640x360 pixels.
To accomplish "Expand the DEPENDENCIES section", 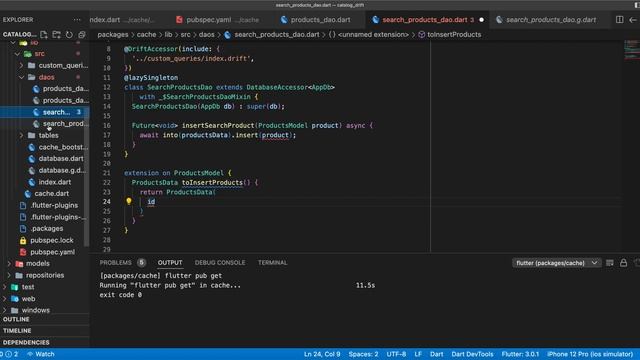I will [26, 342].
